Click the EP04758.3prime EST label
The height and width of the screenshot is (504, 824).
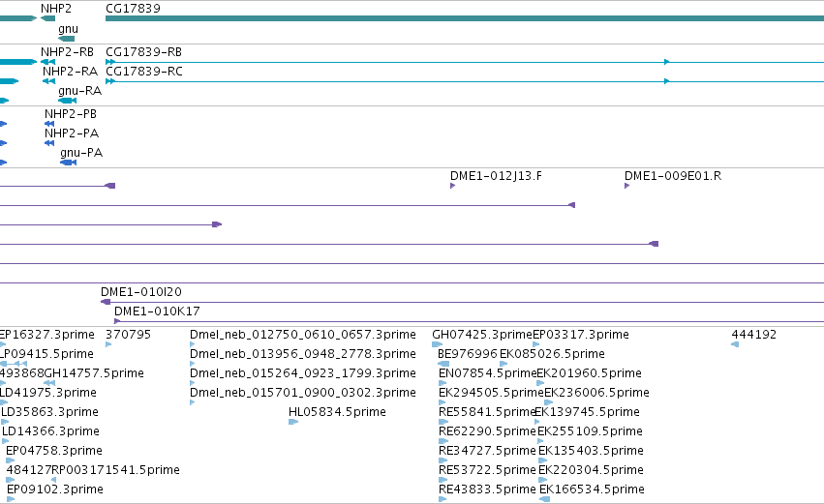pos(54,451)
